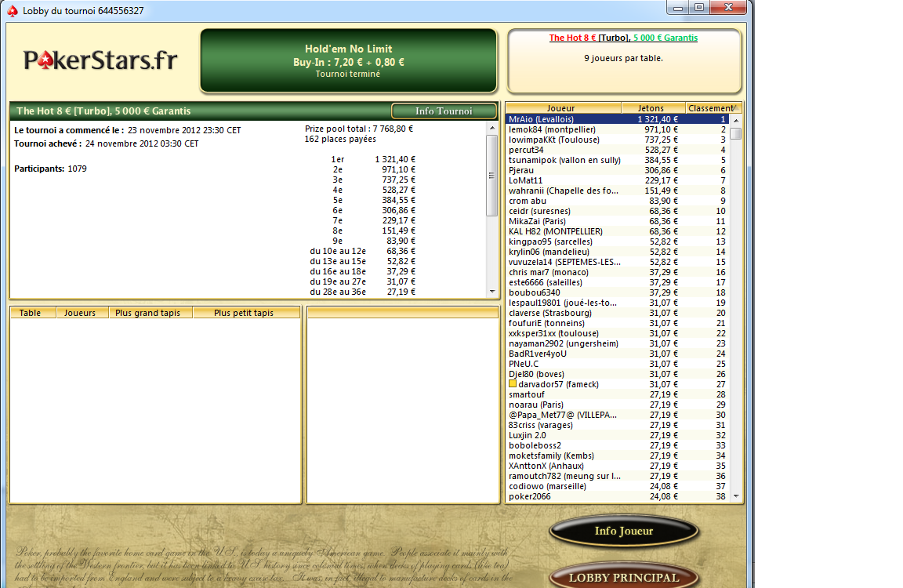Screen dimensions: 903x588
Task: Select player krylin06 (mandelieu)
Action: pyautogui.click(x=617, y=252)
